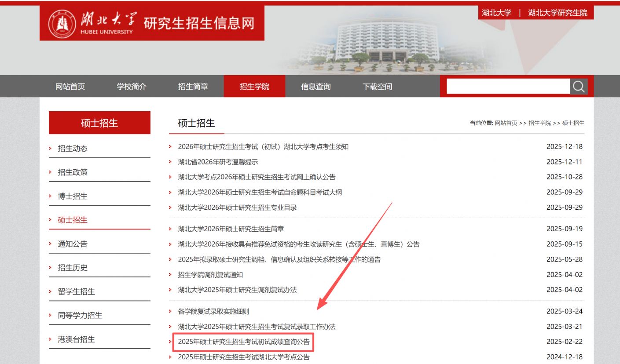Click 网站首页 in the breadcrumb

506,123
